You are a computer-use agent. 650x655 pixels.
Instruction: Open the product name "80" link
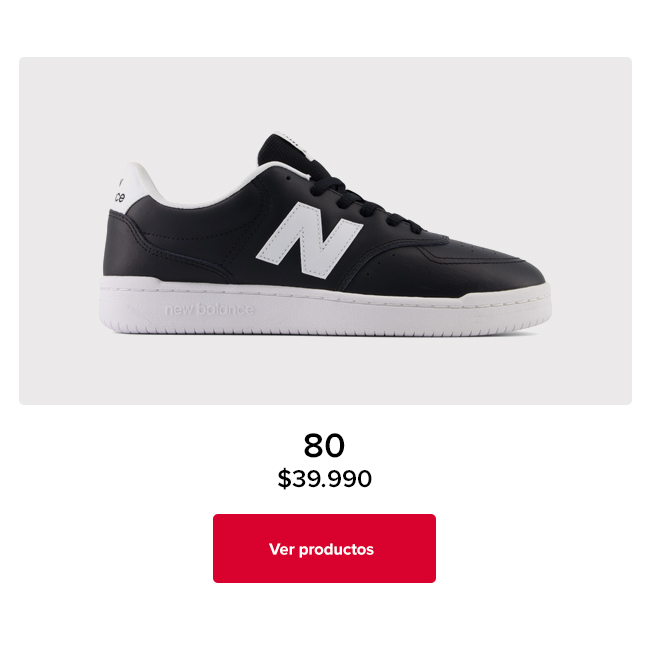tap(324, 445)
